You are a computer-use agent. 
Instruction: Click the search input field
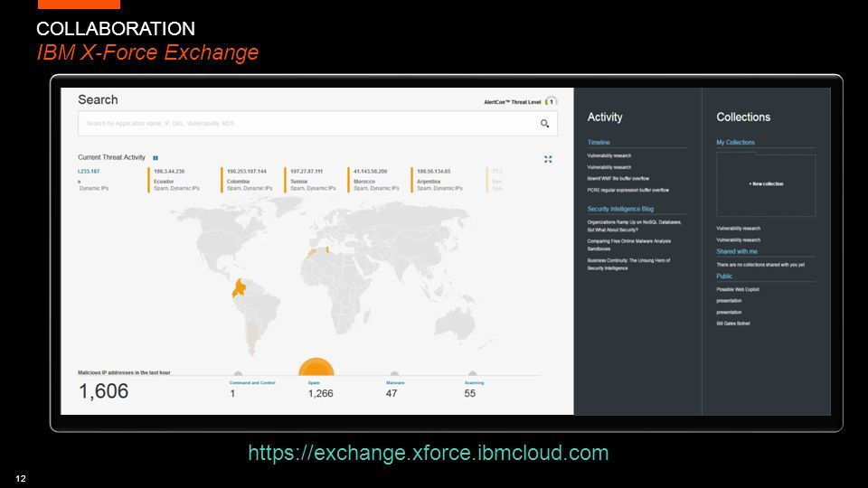[317, 124]
